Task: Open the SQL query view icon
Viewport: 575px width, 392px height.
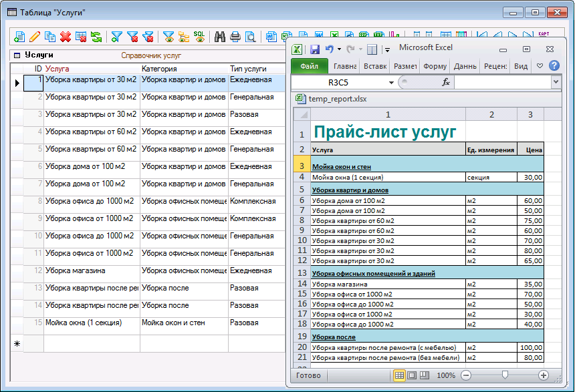Action: 199,37
